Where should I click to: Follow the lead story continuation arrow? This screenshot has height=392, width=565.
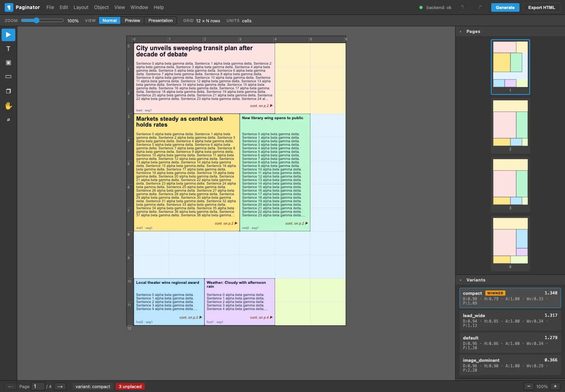click(x=271, y=106)
